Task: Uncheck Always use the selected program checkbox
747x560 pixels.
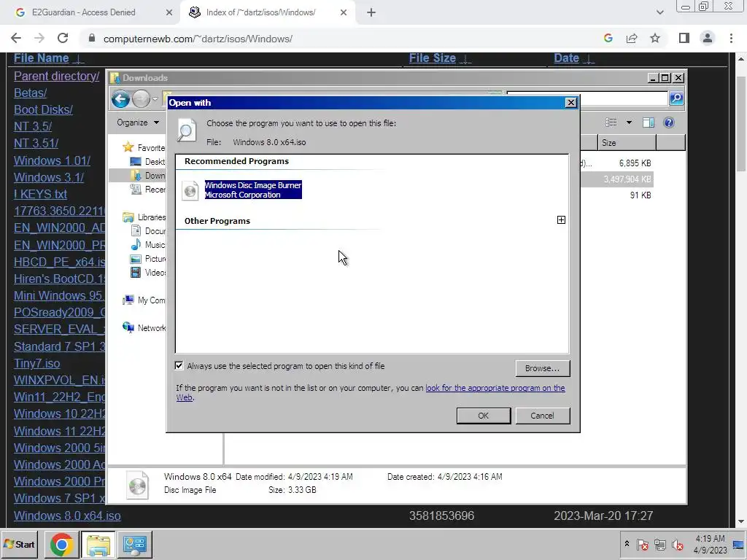Action: [x=179, y=366]
